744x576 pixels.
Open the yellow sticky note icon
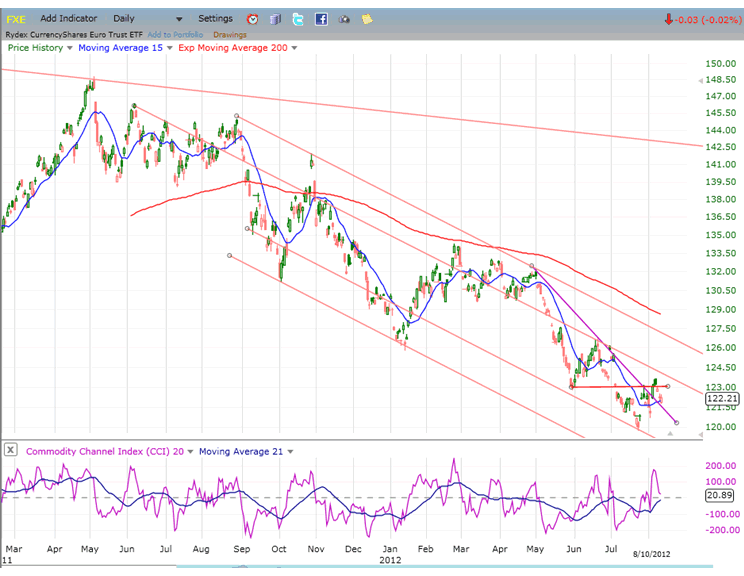click(367, 19)
